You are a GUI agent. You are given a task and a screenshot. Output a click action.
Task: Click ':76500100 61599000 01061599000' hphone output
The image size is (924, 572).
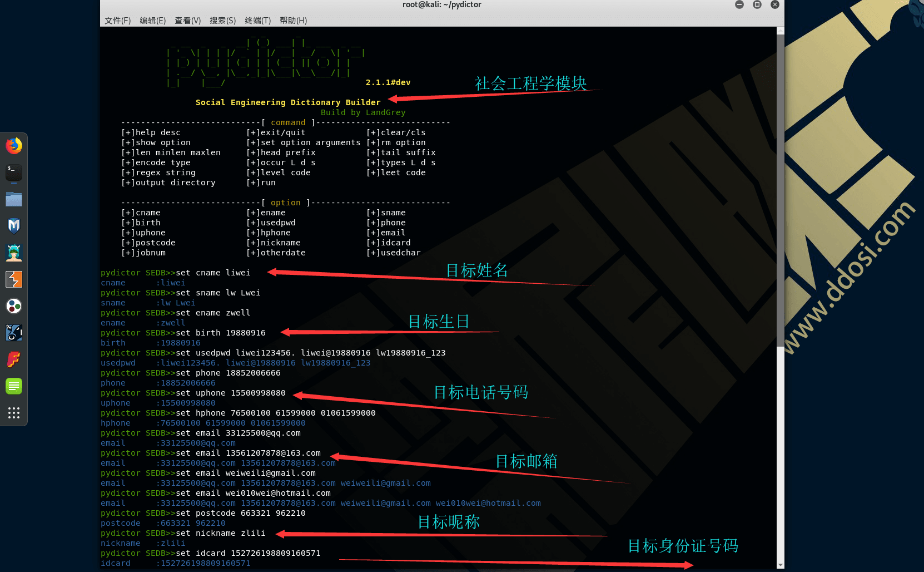coord(231,423)
